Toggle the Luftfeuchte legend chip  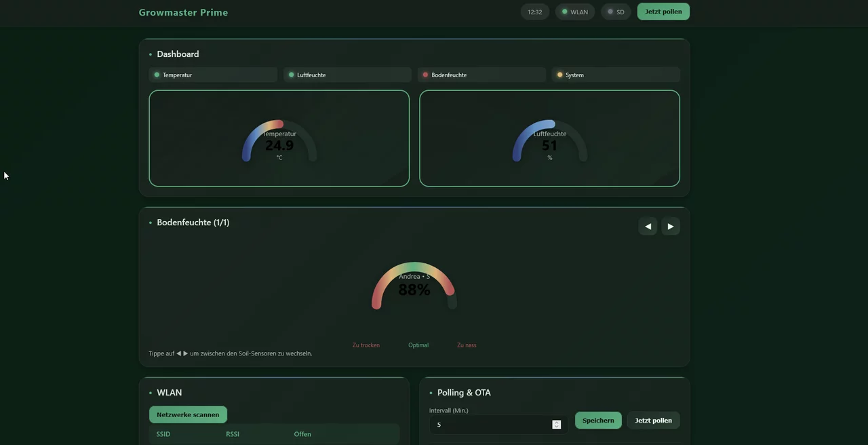pos(347,75)
